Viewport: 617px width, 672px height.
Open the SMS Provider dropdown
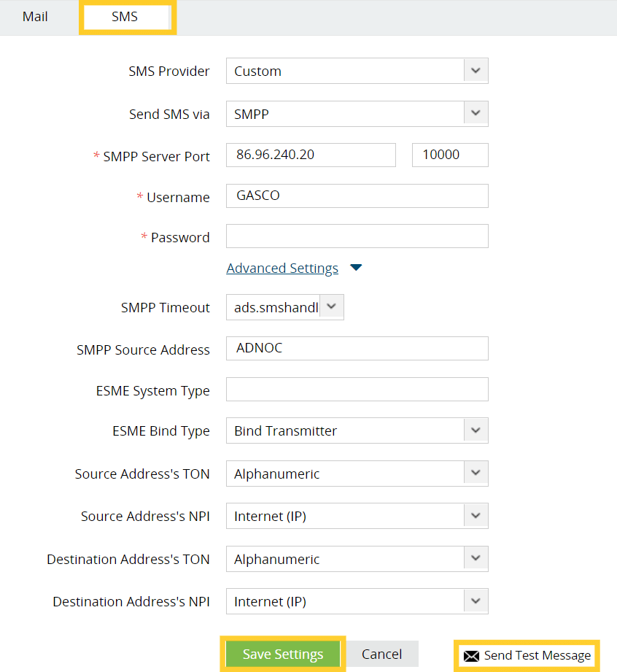(x=476, y=72)
